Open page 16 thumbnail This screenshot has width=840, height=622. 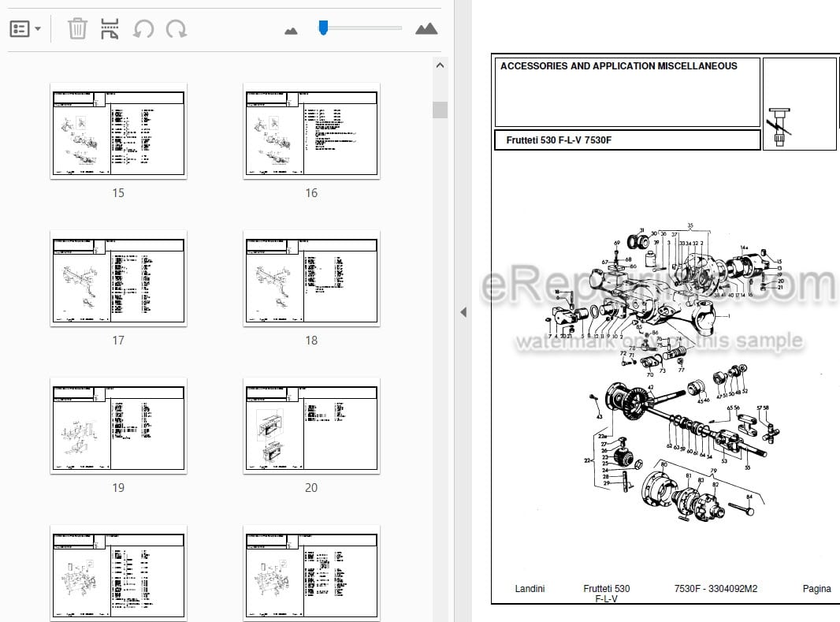[x=311, y=131]
